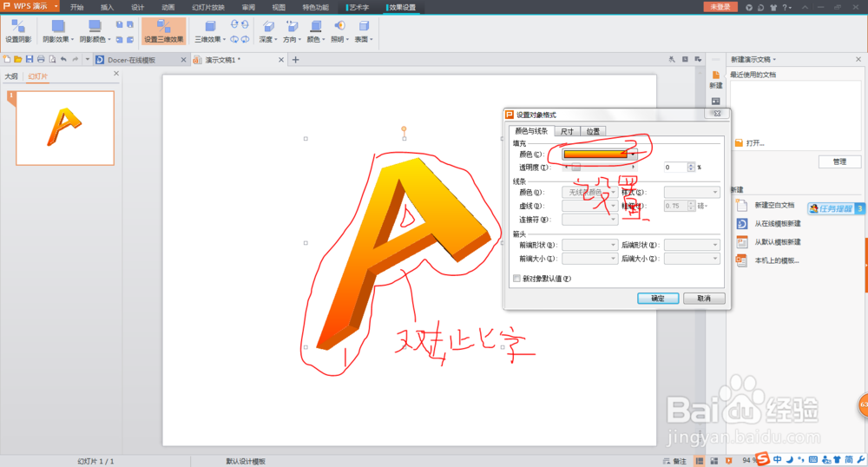Open the 三维效果 3D effects gallery
This screenshot has width=868, height=467.
210,31
